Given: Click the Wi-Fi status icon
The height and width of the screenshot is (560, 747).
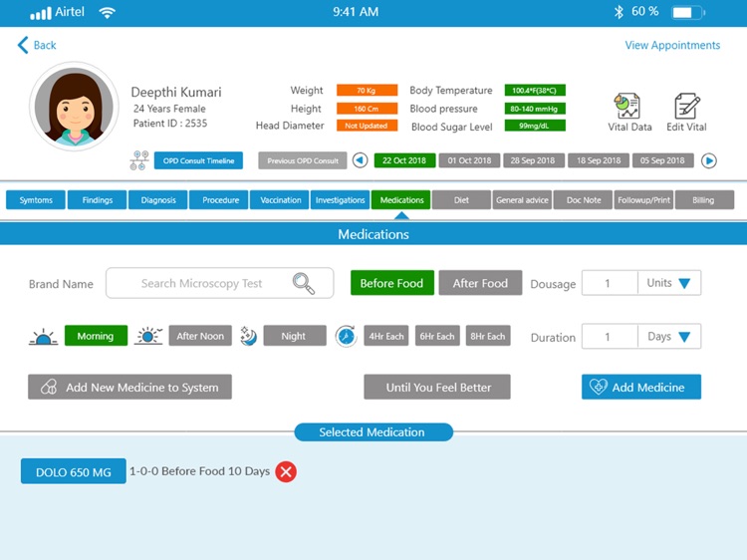Looking at the screenshot, I should pos(108,12).
